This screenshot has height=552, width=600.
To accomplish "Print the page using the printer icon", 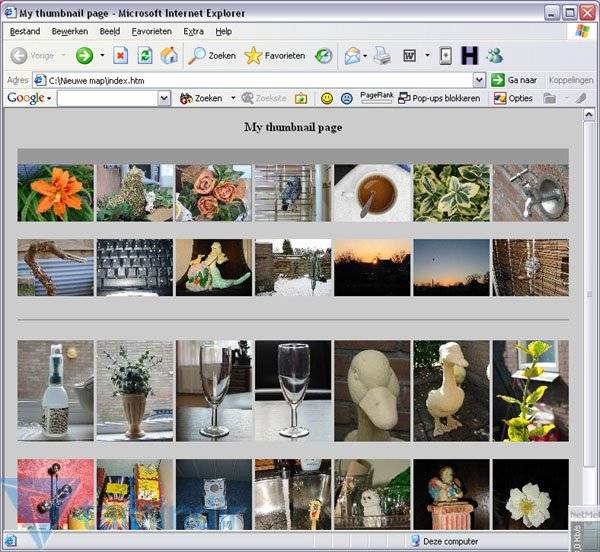I will [382, 56].
